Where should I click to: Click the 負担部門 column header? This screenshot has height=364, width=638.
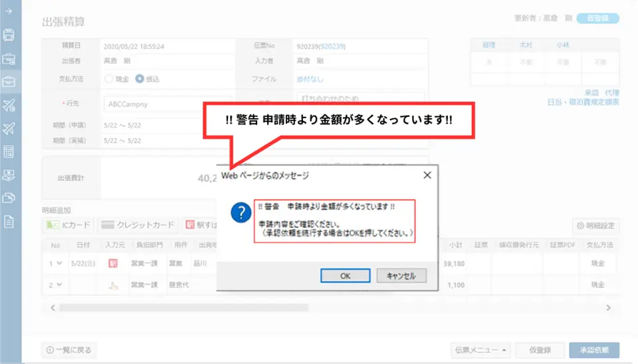pyautogui.click(x=150, y=245)
